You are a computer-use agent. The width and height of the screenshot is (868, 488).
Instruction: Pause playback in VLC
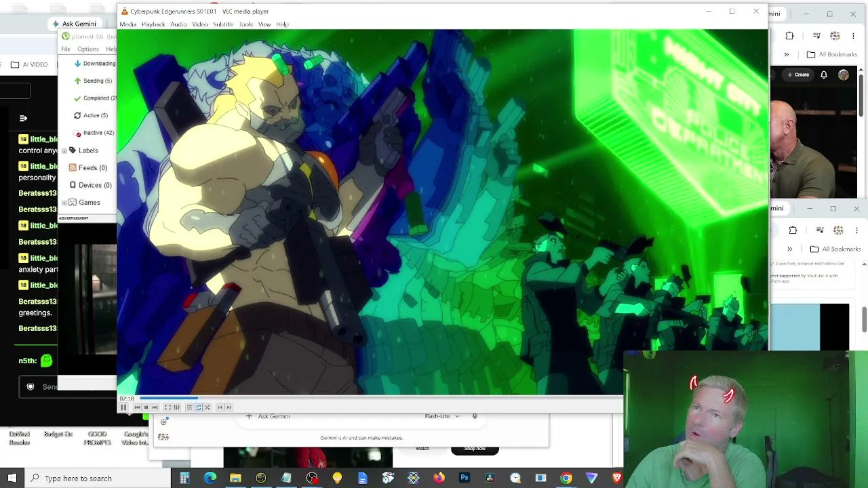pyautogui.click(x=123, y=407)
